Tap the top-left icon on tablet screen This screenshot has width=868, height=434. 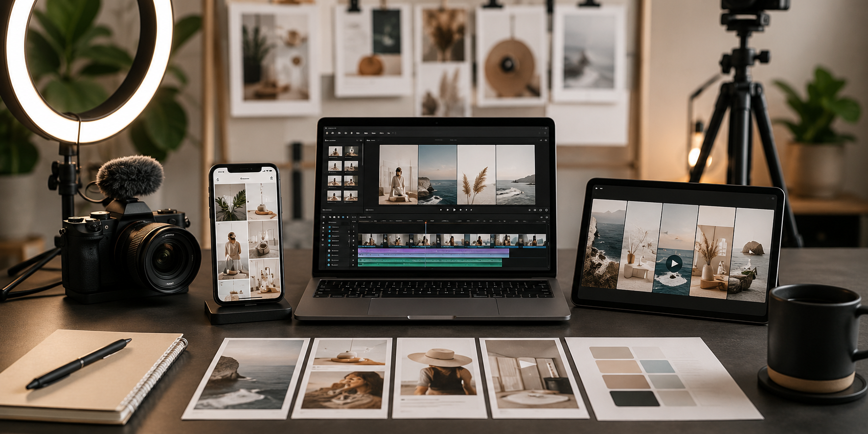tap(597, 188)
